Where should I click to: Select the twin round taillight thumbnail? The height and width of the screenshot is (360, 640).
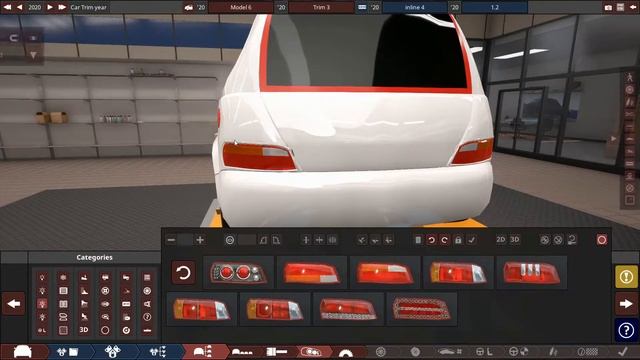tap(239, 273)
